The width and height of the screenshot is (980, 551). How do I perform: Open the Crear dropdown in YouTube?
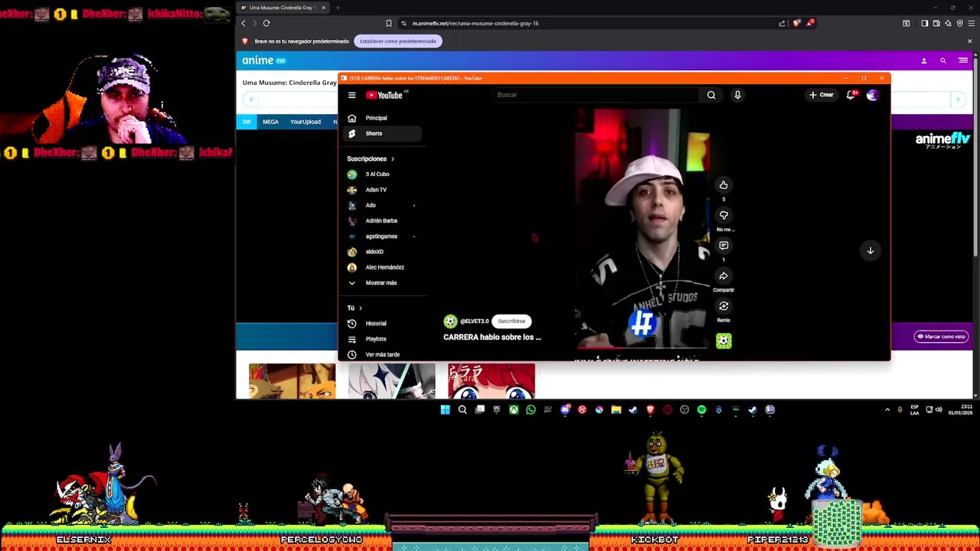click(821, 95)
